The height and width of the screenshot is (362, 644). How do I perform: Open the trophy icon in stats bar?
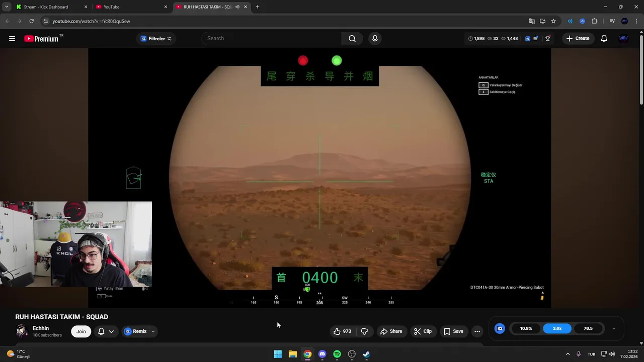(x=548, y=39)
